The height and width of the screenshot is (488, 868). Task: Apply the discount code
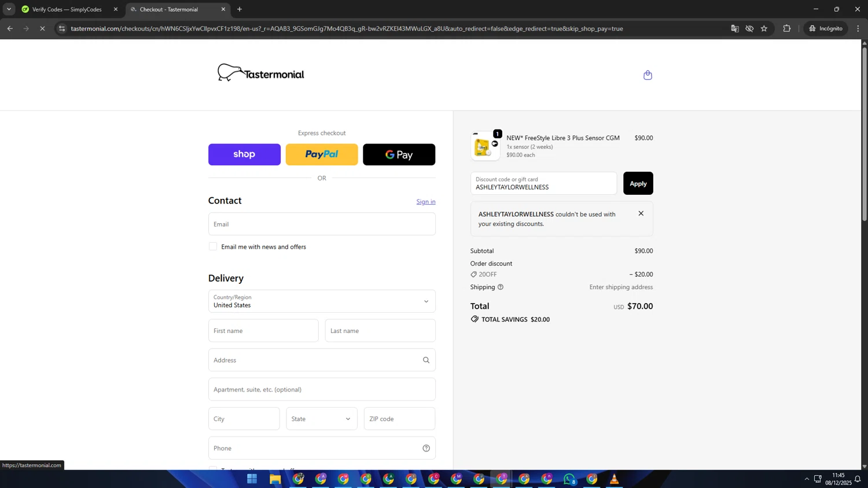[x=638, y=183]
